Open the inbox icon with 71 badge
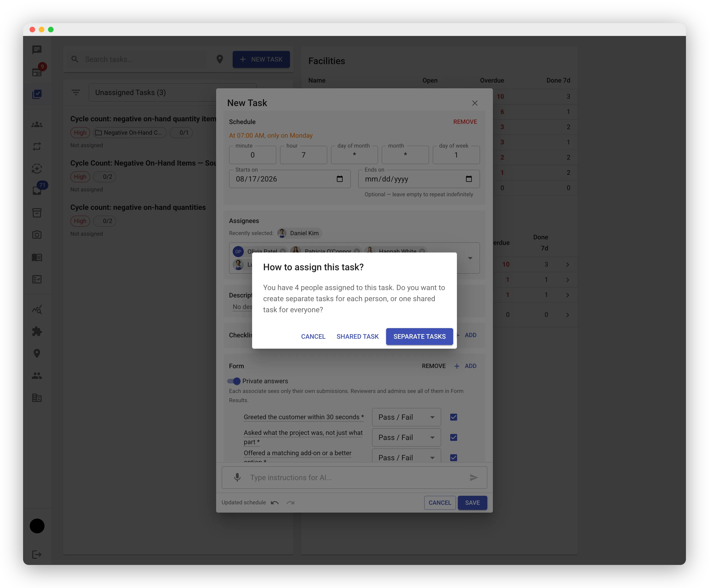The height and width of the screenshot is (588, 709). (37, 190)
